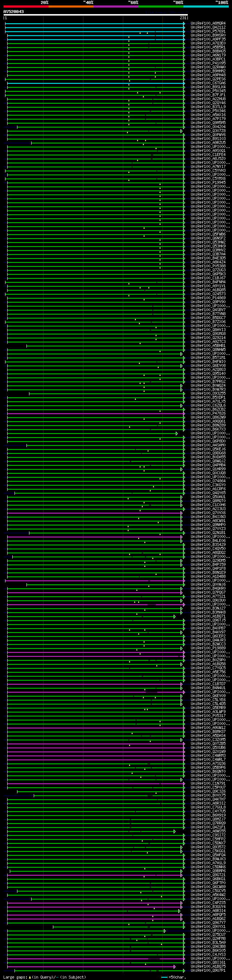Click the cyan ~100% identity legend segment
The image size is (232, 980).
(x=206, y=7)
